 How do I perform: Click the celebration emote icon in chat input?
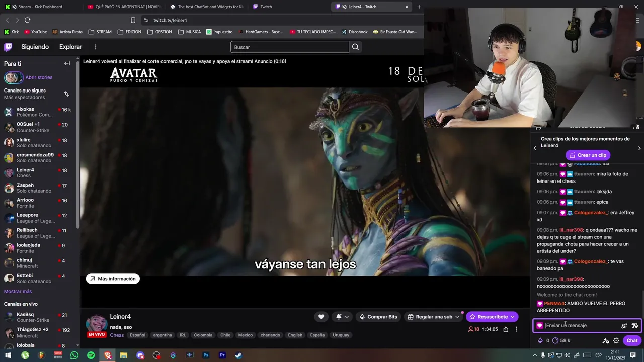(x=624, y=326)
